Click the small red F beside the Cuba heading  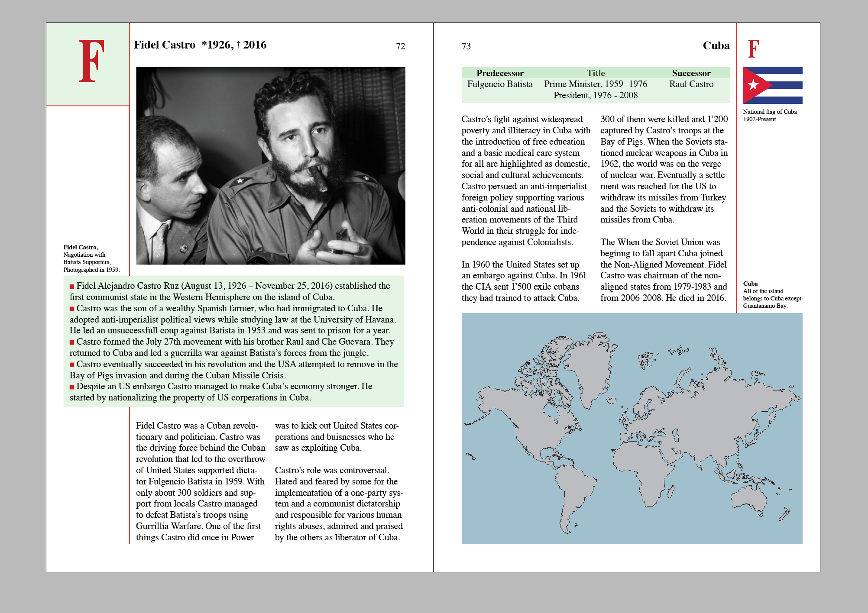coord(753,48)
